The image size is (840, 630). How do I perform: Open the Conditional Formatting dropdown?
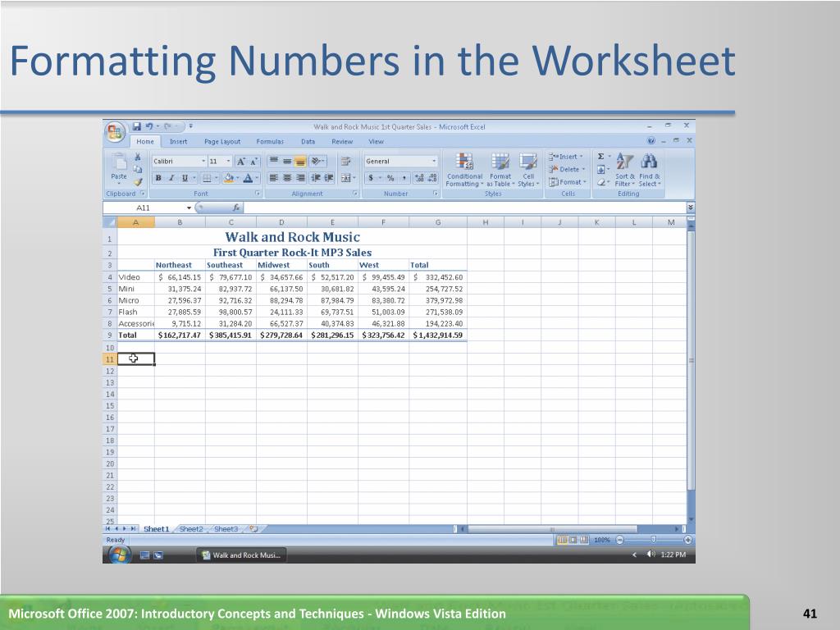coord(464,170)
